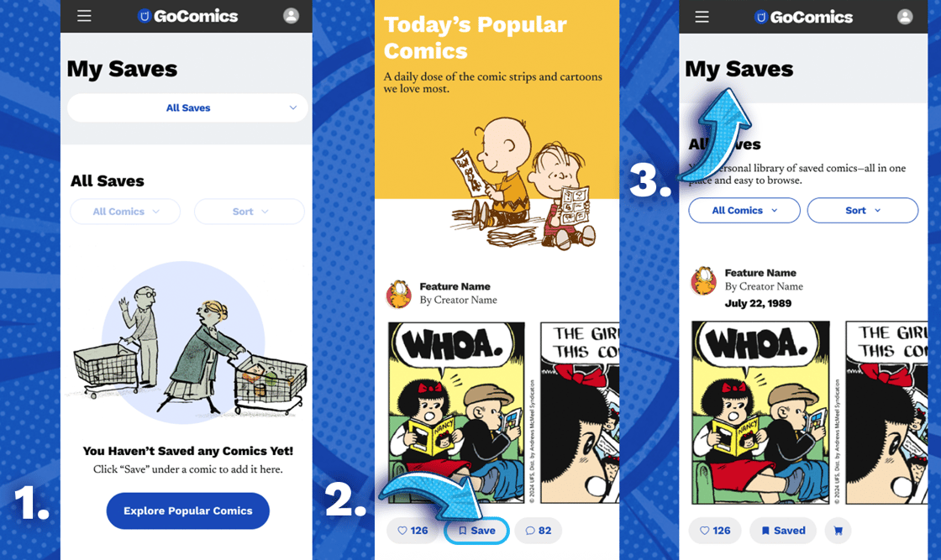Click the Explore Popular Comics button
The image size is (941, 560).
(x=188, y=510)
